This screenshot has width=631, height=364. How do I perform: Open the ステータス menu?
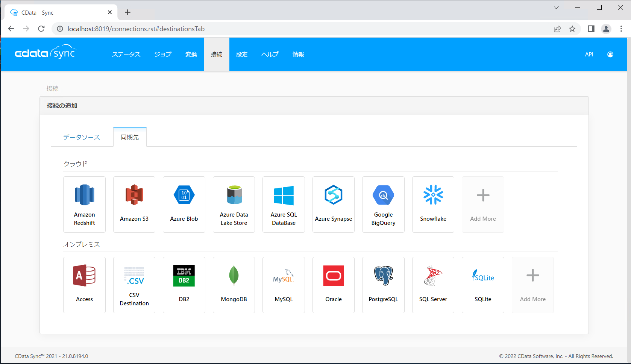(126, 55)
